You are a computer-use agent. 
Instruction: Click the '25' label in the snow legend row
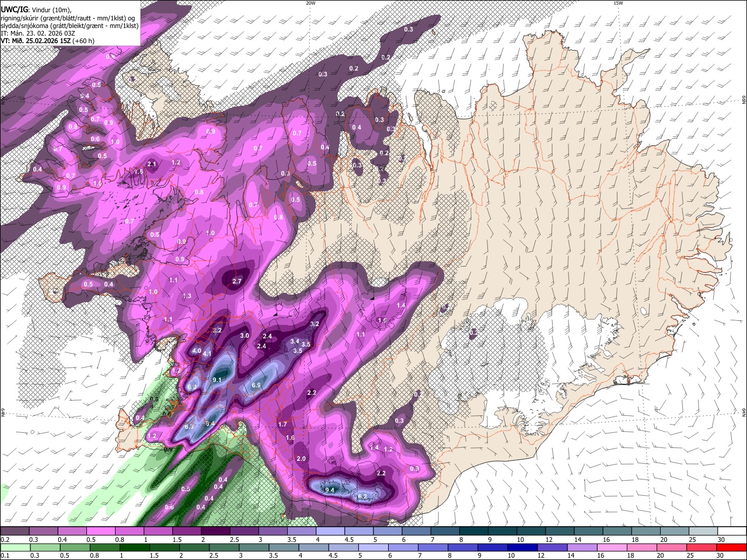(x=693, y=540)
